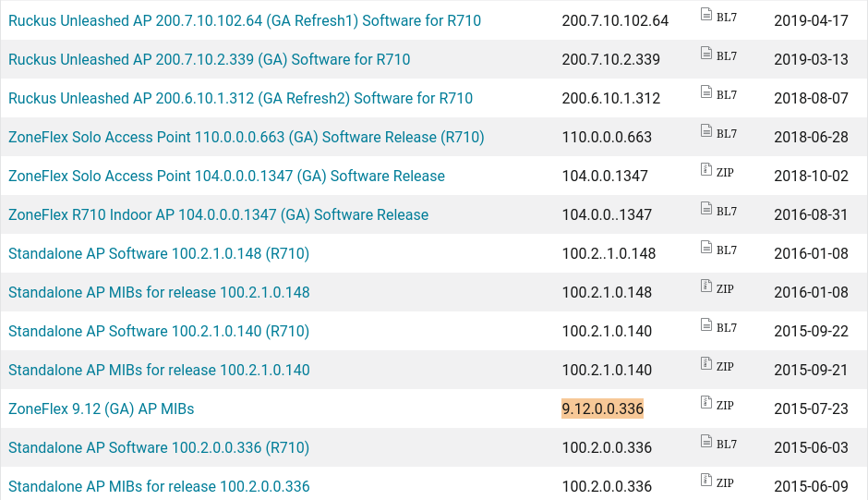Click BL7 file icon for 200.7.10.102.64 release
The height and width of the screenshot is (500, 868).
[705, 15]
